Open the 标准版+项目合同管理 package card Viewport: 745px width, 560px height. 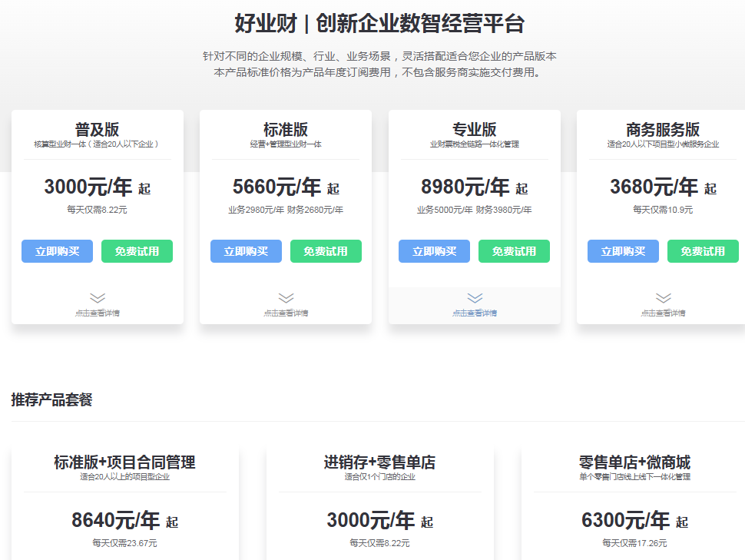point(125,502)
